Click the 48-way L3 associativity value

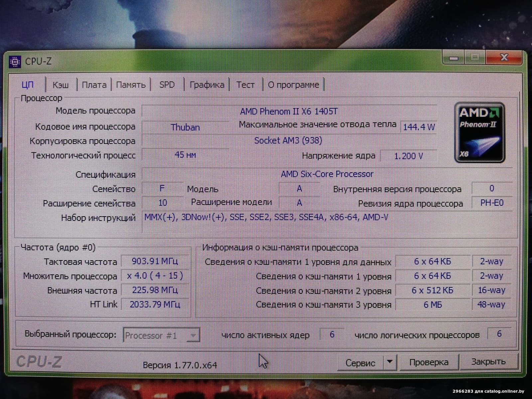pos(491,304)
